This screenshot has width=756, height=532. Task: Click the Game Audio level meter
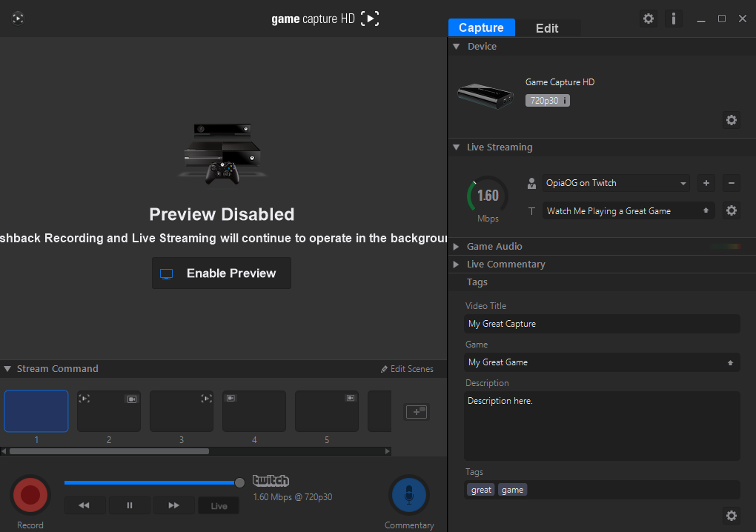(726, 246)
